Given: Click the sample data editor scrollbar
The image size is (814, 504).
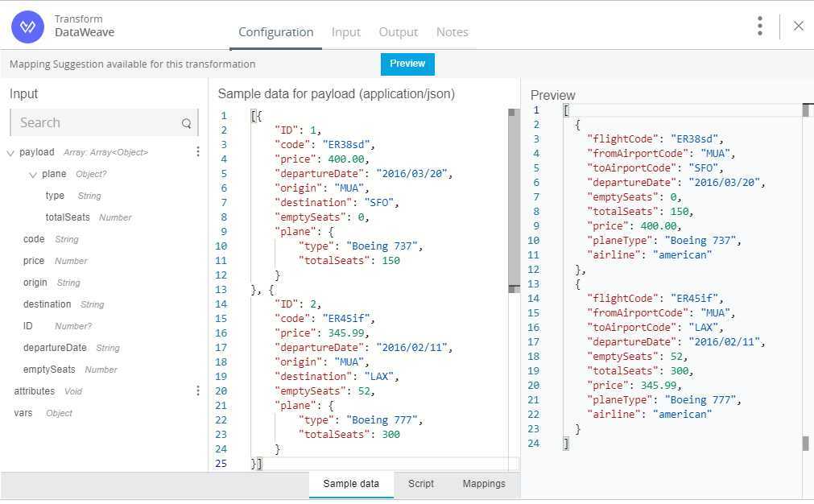Looking at the screenshot, I should pyautogui.click(x=513, y=201).
